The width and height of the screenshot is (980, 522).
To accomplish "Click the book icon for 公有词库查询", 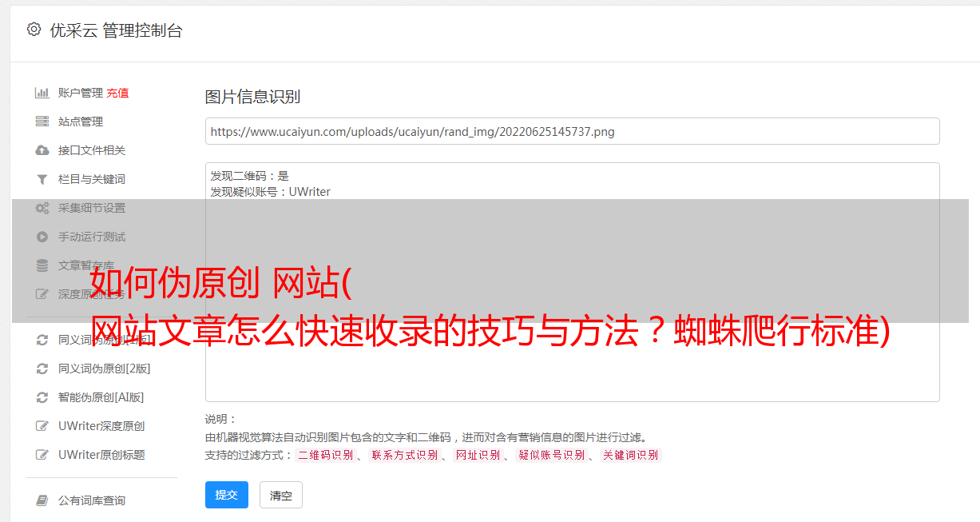I will (42, 500).
